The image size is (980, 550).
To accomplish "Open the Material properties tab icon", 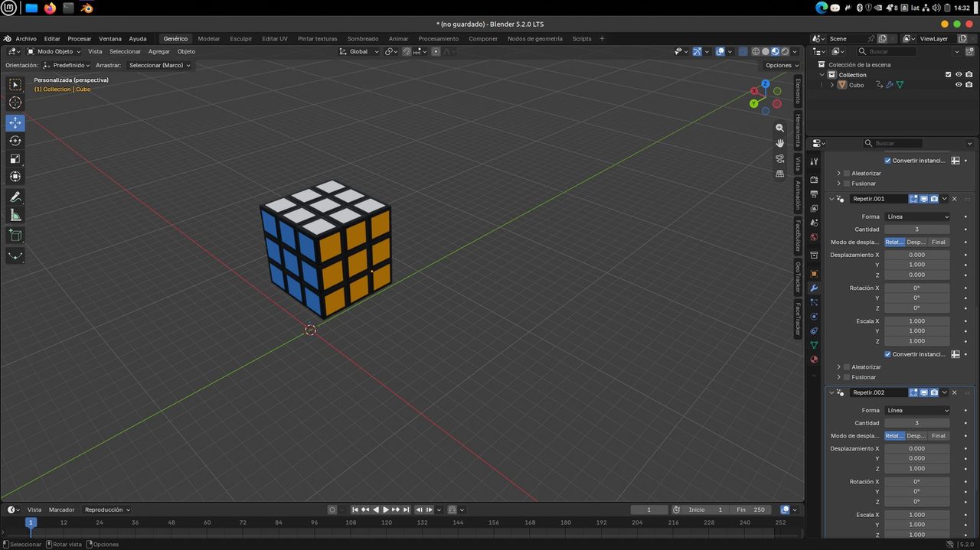I will [x=814, y=360].
